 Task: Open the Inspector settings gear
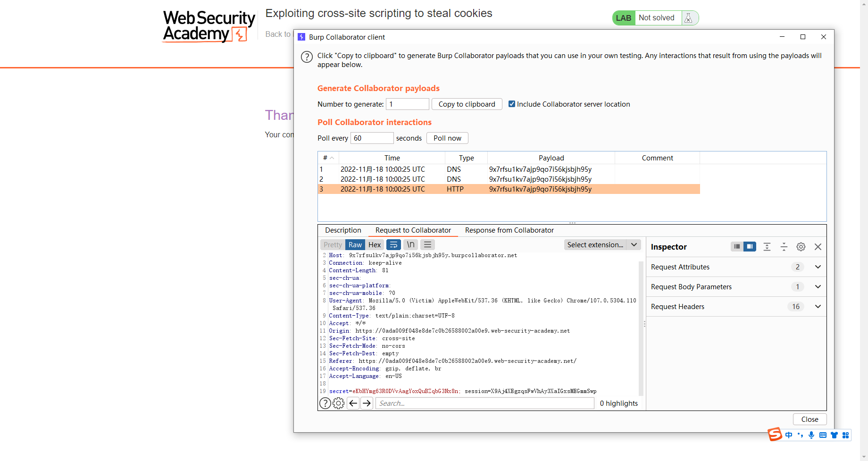tap(801, 247)
